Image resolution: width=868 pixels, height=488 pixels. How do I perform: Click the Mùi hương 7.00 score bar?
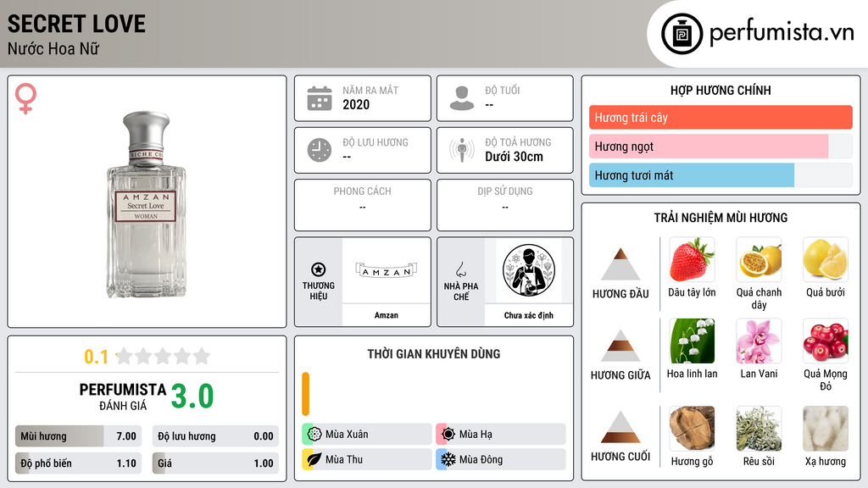(x=79, y=436)
